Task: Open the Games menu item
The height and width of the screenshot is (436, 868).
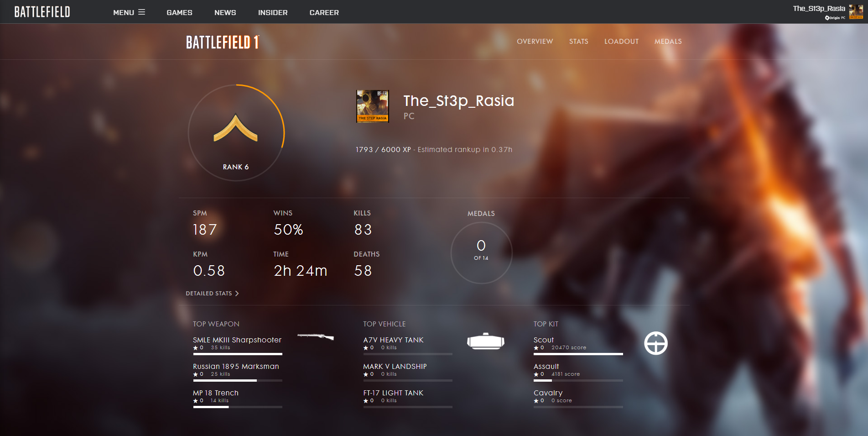Action: (x=179, y=12)
